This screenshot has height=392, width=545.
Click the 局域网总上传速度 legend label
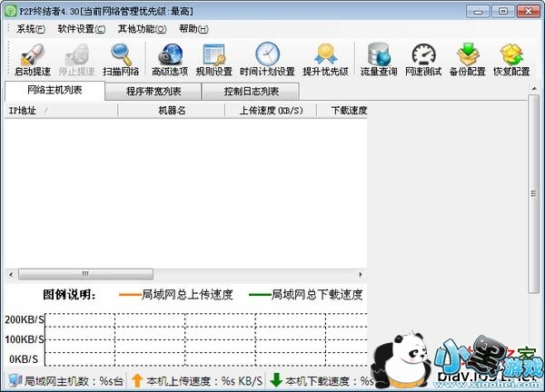coord(187,294)
